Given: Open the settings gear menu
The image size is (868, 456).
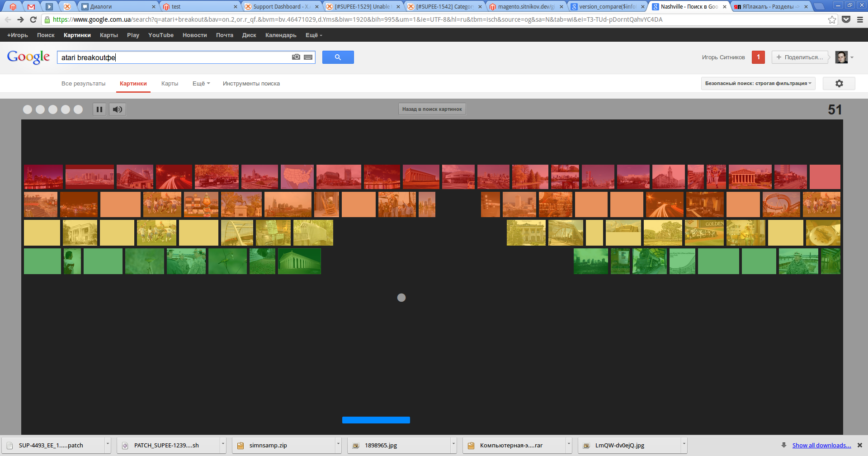Looking at the screenshot, I should pyautogui.click(x=839, y=84).
